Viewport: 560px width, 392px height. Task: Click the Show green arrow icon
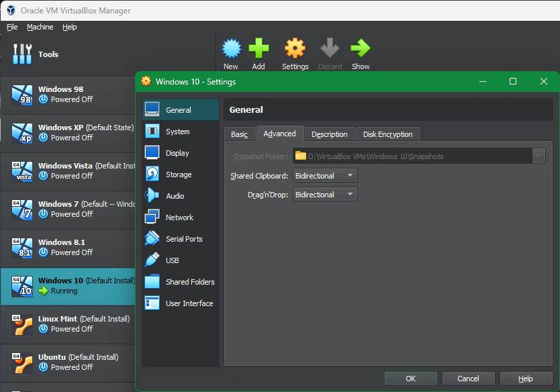click(361, 48)
